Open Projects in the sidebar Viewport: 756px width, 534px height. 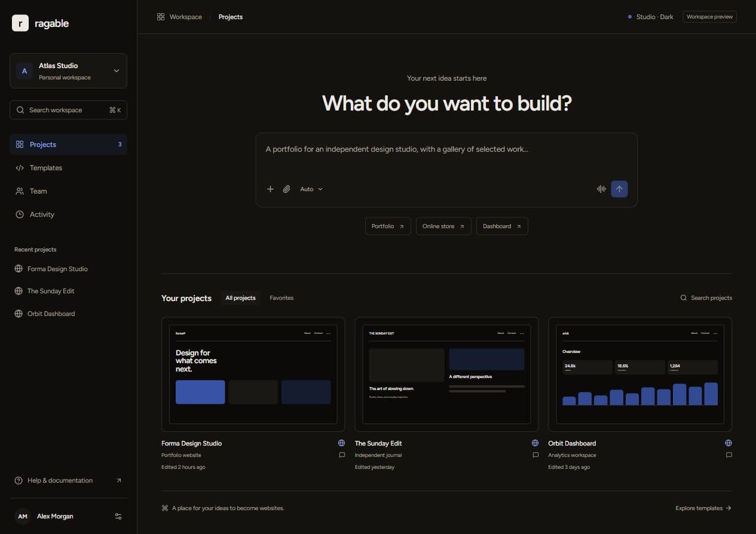pyautogui.click(x=68, y=145)
